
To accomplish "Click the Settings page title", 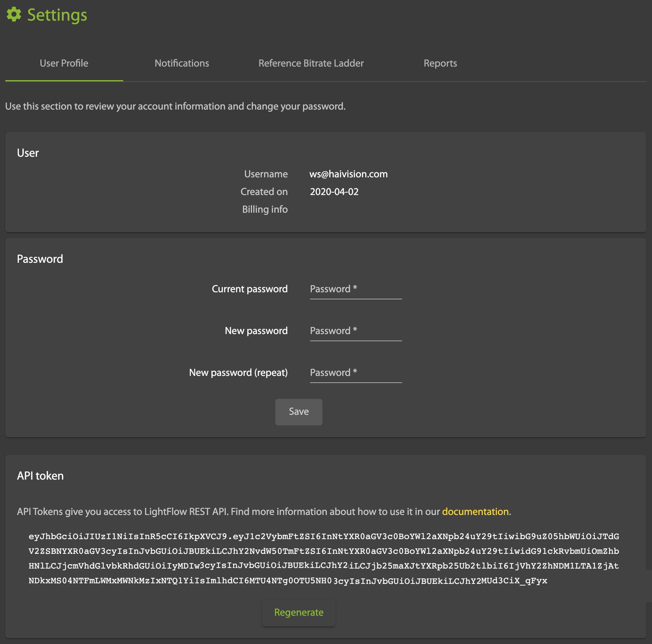I will click(57, 15).
